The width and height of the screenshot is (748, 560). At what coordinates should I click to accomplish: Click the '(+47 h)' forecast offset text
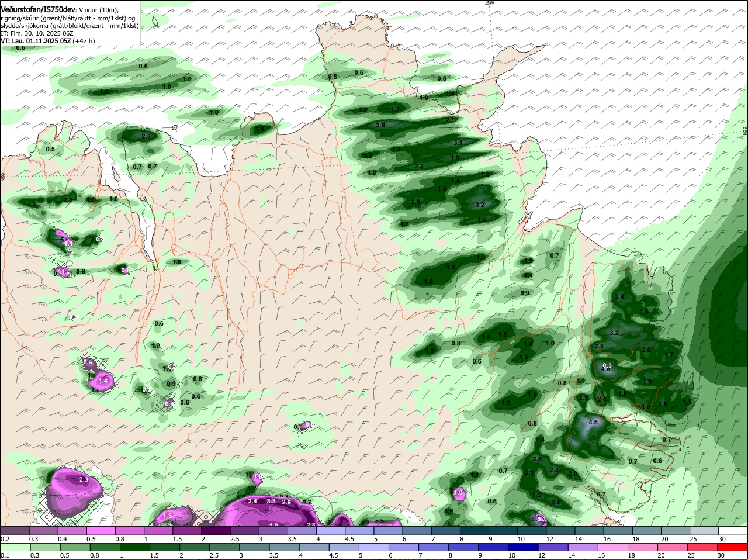(84, 41)
